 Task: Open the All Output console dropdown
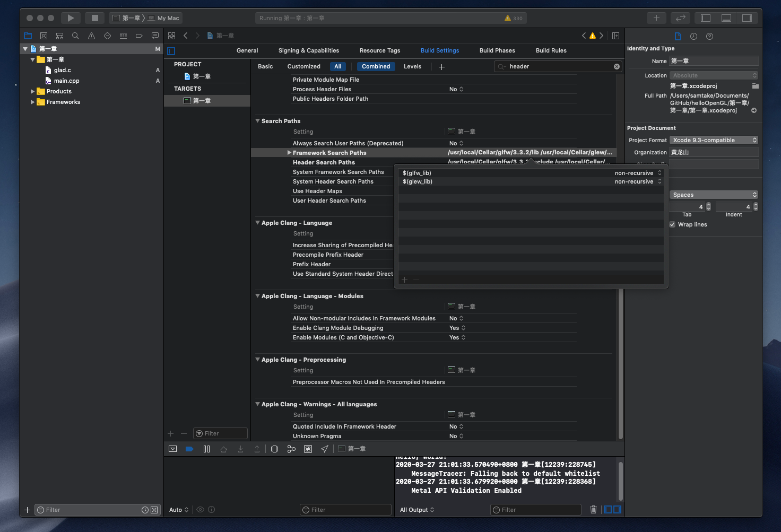coord(417,510)
